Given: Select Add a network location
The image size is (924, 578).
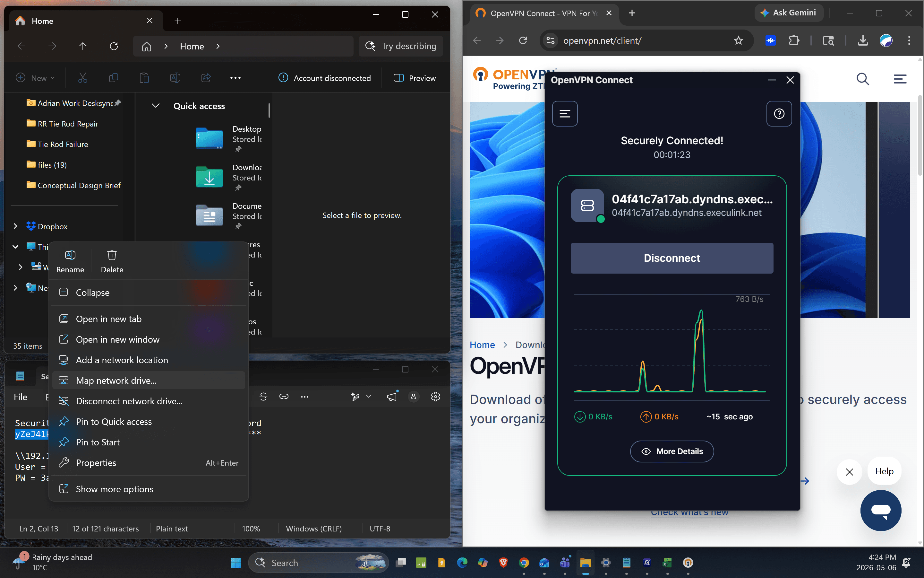Looking at the screenshot, I should click(149, 360).
